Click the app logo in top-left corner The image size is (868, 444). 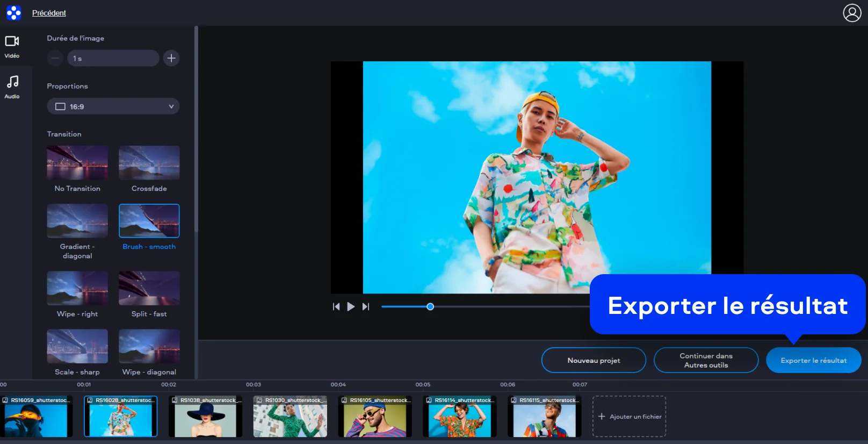point(13,12)
